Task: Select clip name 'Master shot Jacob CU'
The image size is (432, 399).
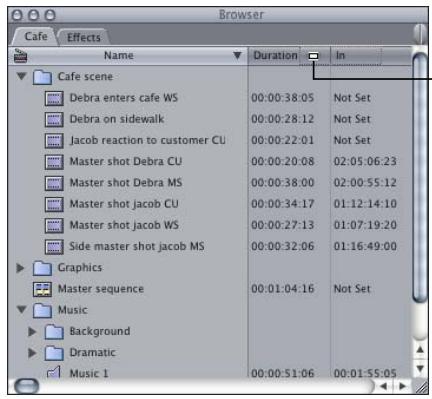Action: 124,204
